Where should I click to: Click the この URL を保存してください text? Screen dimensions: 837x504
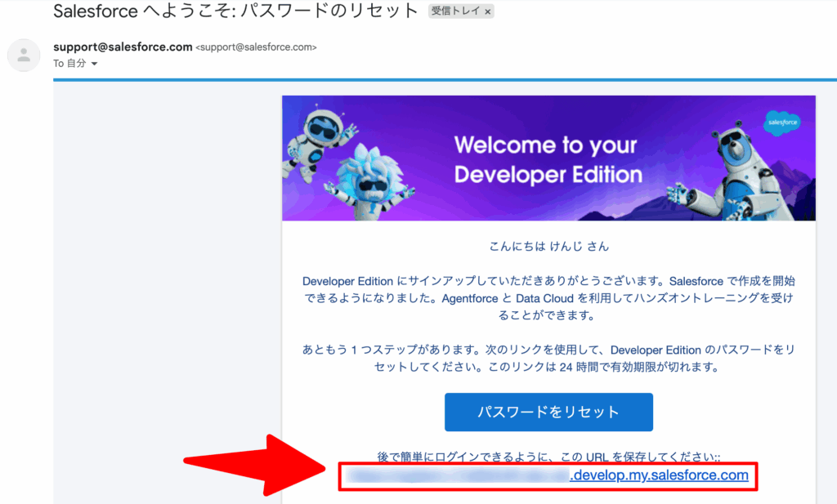[548, 457]
